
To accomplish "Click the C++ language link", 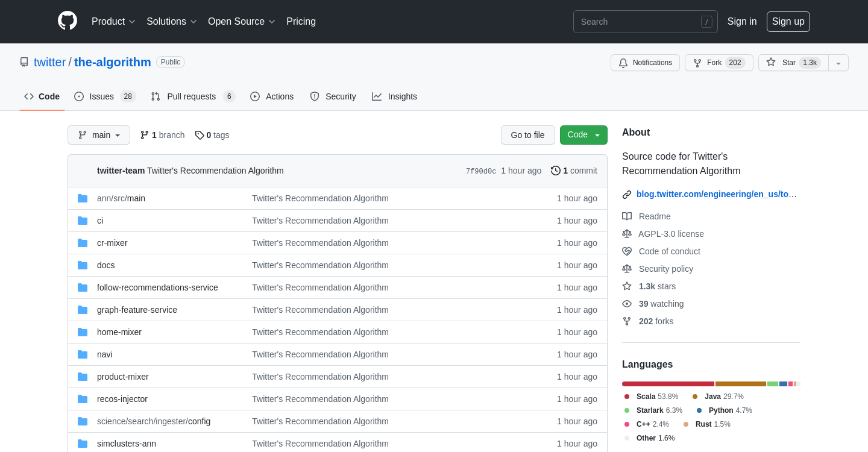I will pos(653,424).
